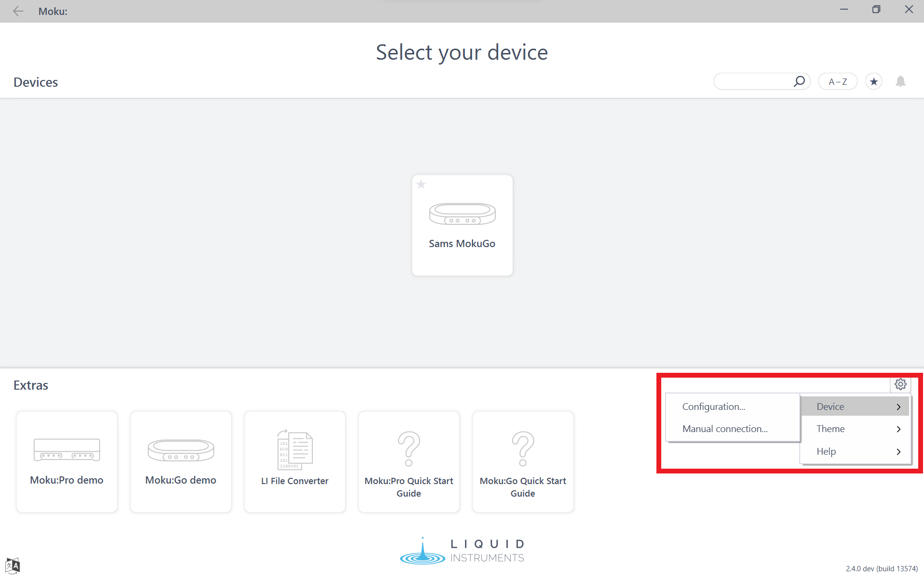Open Moku:Go Quick Start Guide
Viewport: 924px width, 578px height.
523,461
